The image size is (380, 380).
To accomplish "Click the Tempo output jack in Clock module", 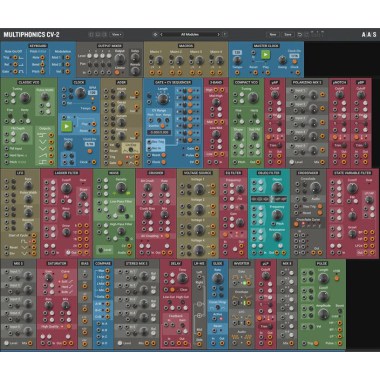I will tap(94, 108).
